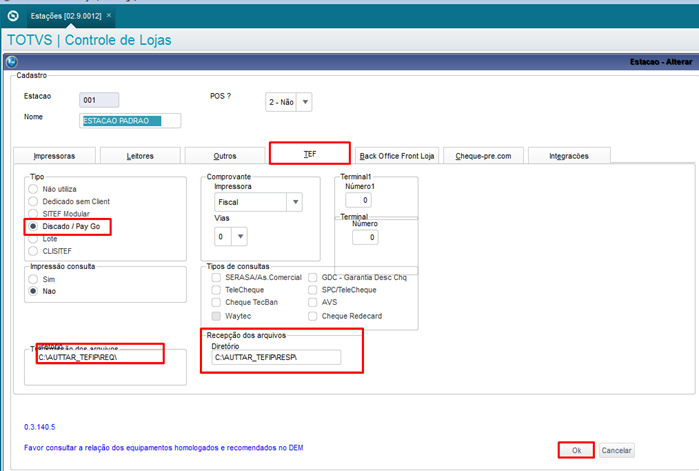Click the Terminal Número input field
699x471 pixels.
click(x=366, y=238)
